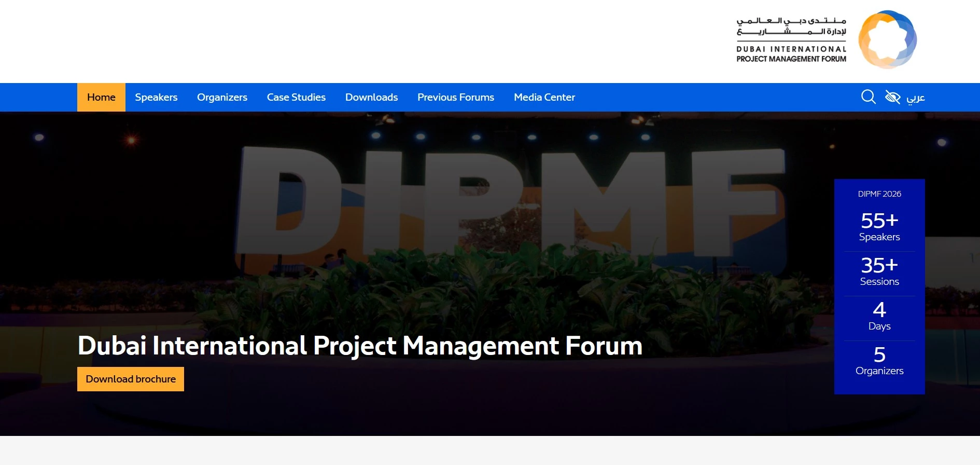The width and height of the screenshot is (980, 465).
Task: Click the 4 Days statistic
Action: (879, 316)
